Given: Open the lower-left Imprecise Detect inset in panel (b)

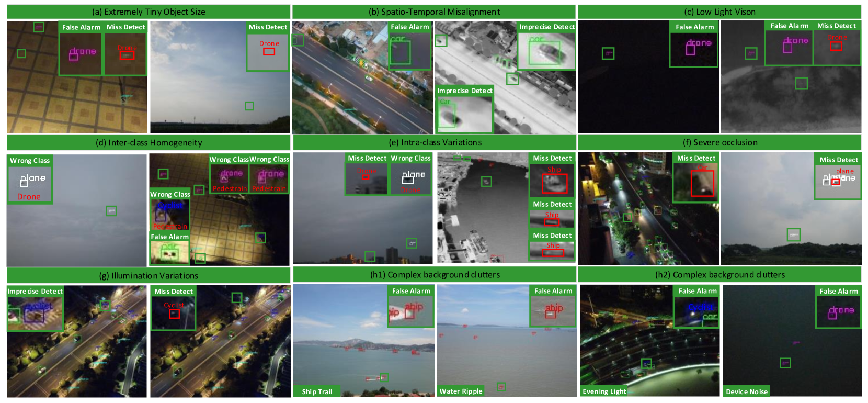Looking at the screenshot, I should pos(465,109).
